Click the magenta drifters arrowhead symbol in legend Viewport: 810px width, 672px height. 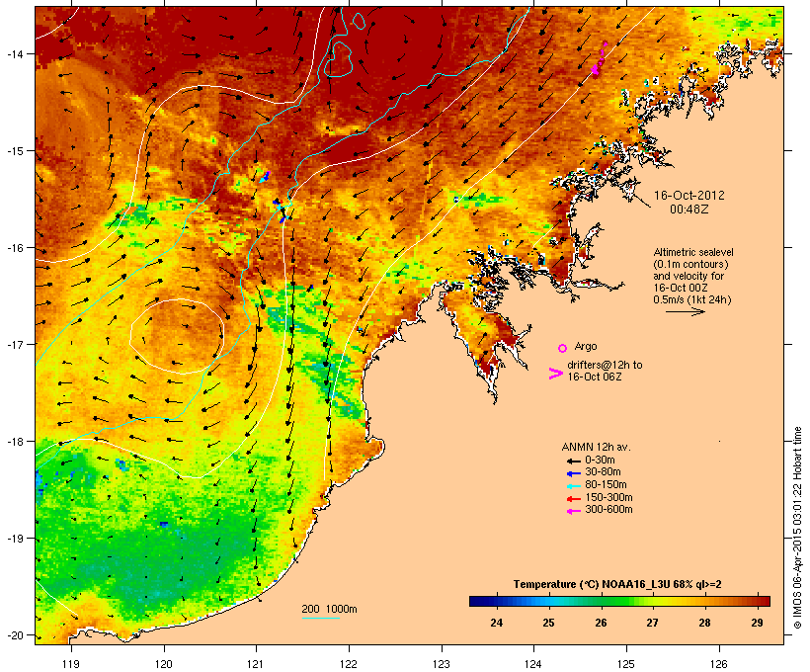(x=555, y=374)
